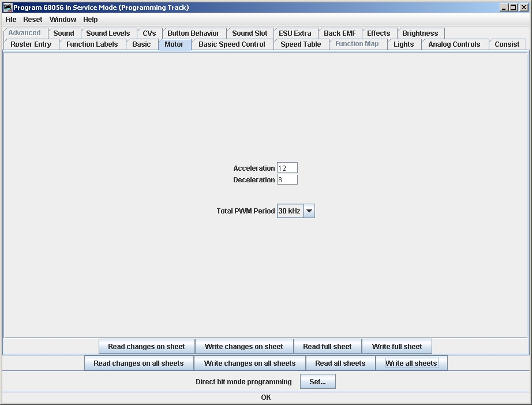Open the File menu

(x=10, y=20)
